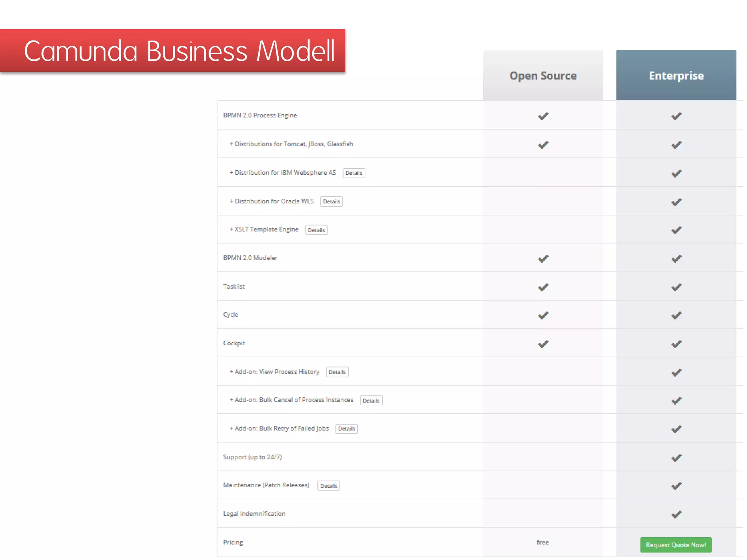Click the XSLT Template Engine label
This screenshot has height=560, width=747.
click(x=264, y=229)
